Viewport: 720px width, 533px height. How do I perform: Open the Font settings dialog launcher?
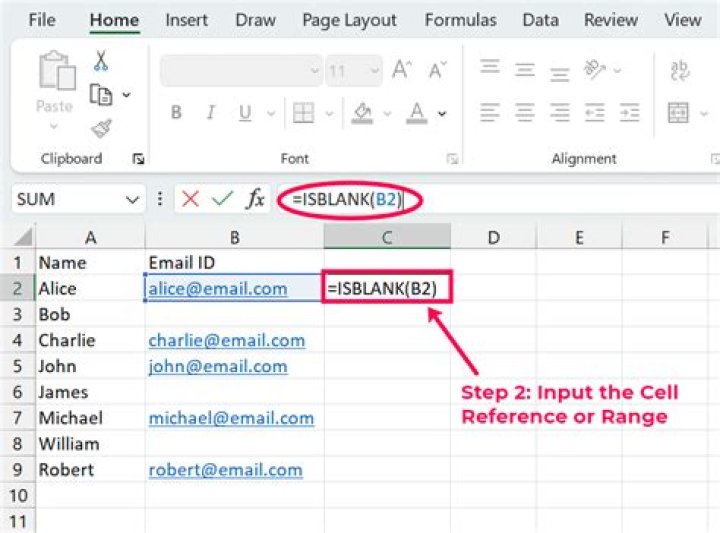452,159
